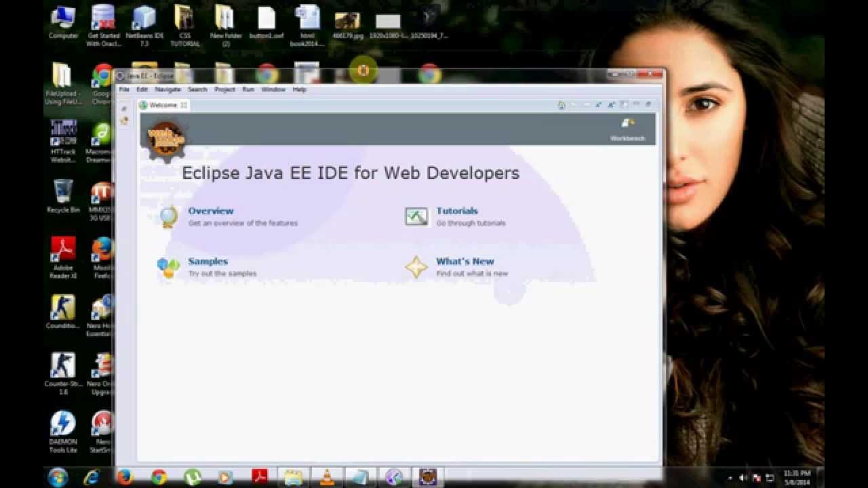Open Chrome from taskbar

[x=159, y=477]
